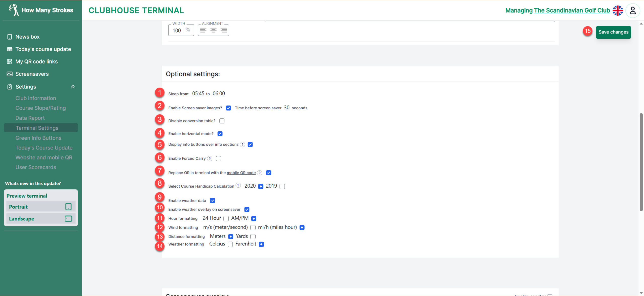This screenshot has width=644, height=296.
Task: Toggle Display info buttons over info sections
Action: [x=250, y=145]
